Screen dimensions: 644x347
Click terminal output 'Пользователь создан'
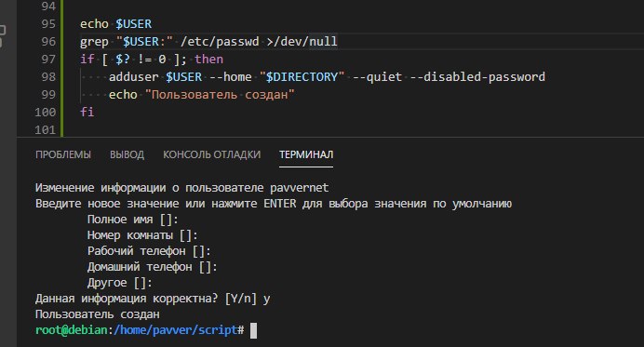[98, 314]
